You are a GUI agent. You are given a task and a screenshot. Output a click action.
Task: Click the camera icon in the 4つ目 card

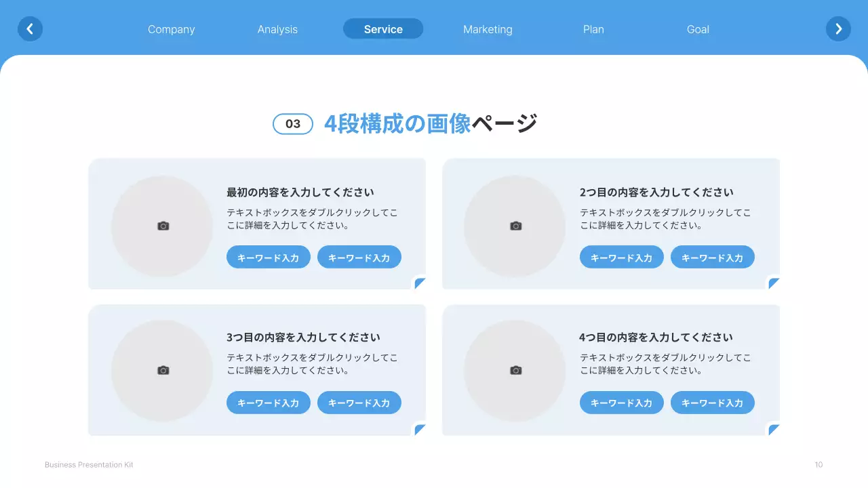coord(515,371)
